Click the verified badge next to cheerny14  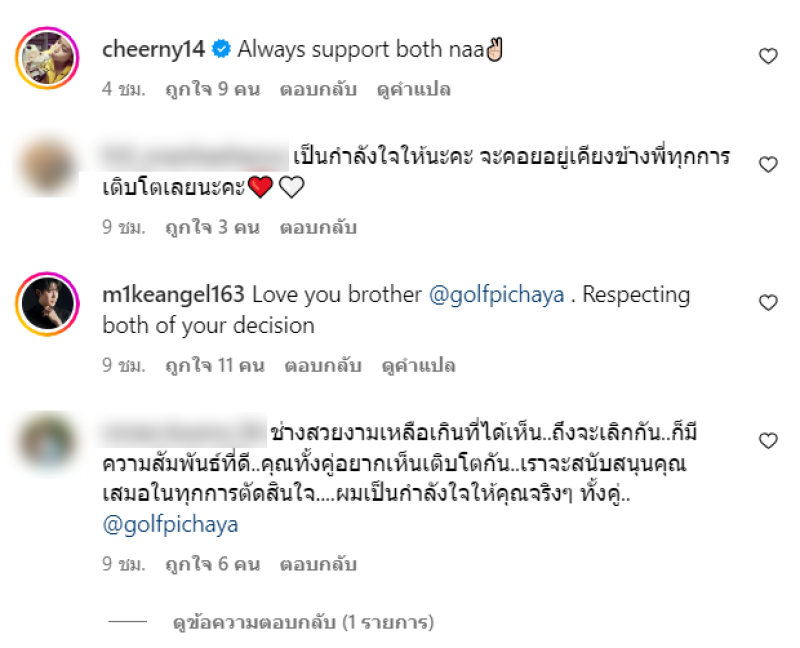tap(221, 49)
